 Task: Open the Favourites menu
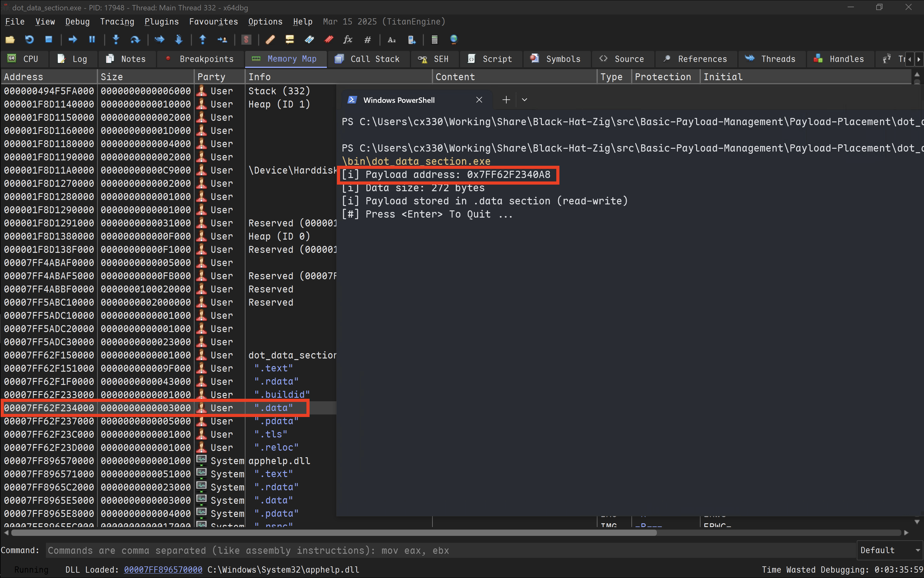tap(213, 22)
